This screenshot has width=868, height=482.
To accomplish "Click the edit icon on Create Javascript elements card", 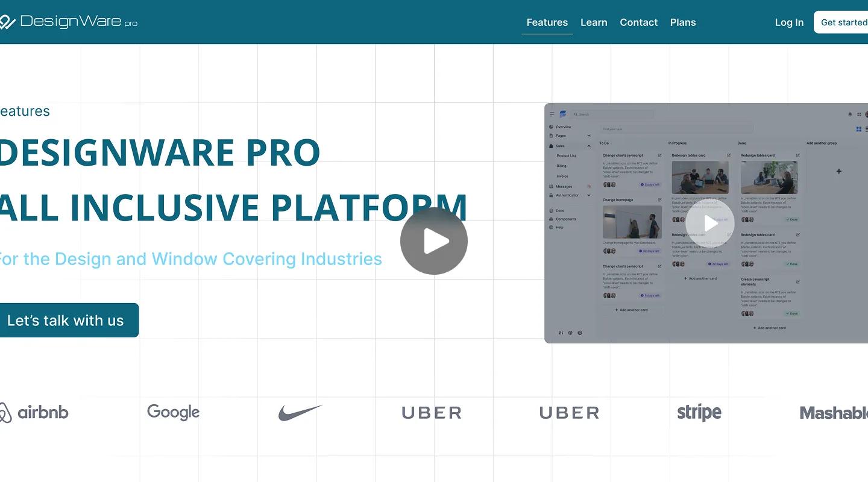I will click(x=797, y=281).
